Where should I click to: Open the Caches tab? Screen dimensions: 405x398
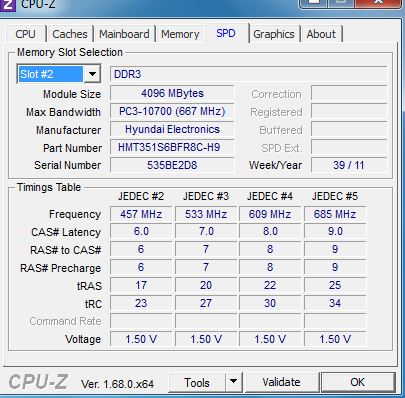[x=70, y=34]
